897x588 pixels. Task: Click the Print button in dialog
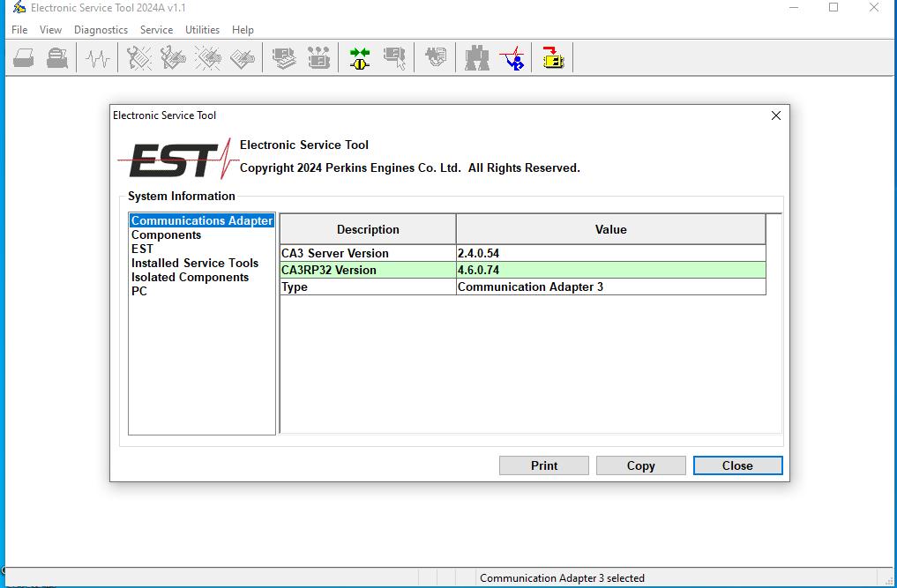(544, 465)
